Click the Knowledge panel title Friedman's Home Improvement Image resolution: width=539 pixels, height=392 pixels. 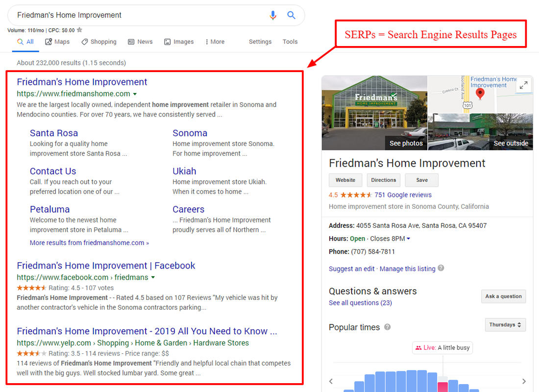[x=407, y=163]
